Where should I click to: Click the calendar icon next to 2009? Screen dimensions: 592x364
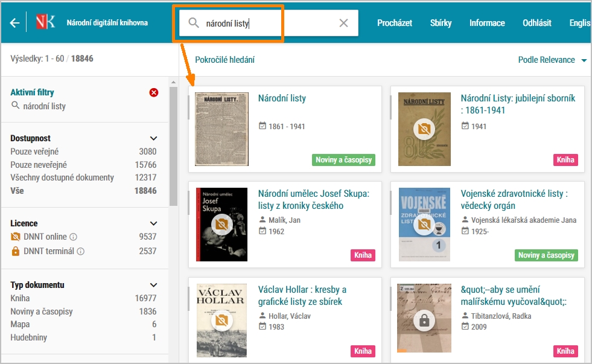pos(465,326)
